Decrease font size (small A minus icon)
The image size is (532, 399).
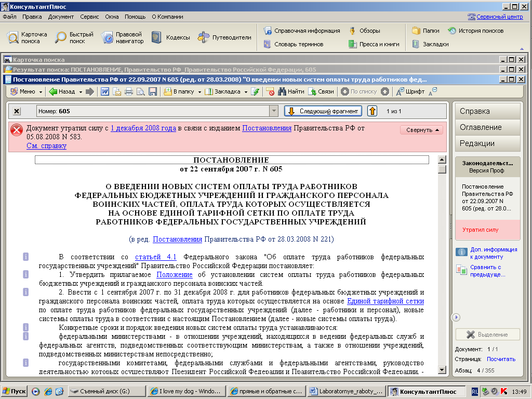point(433,91)
